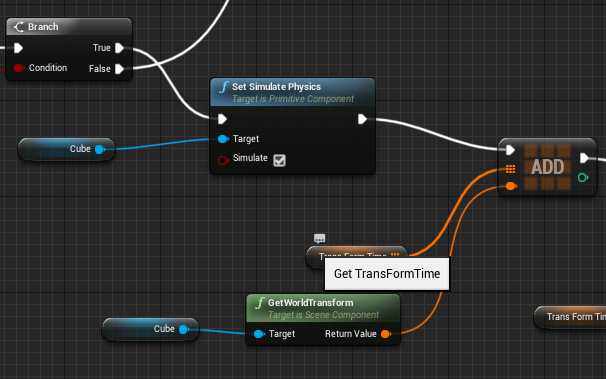Uncheck the Simulate checkbox
Screen dimensions: 606x379
(279, 160)
